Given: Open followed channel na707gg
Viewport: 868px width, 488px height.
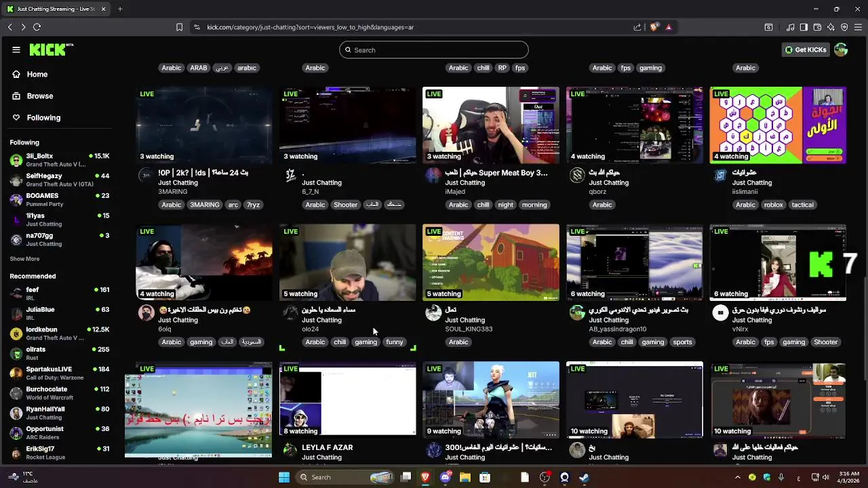Looking at the screenshot, I should (x=60, y=239).
